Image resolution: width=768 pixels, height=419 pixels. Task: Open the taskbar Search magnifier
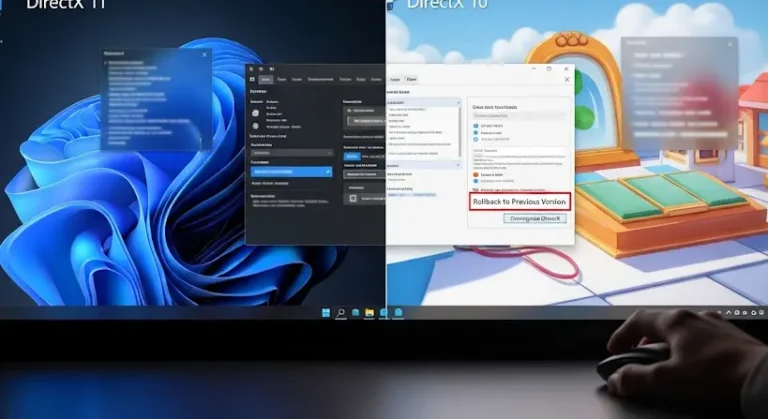pyautogui.click(x=341, y=313)
